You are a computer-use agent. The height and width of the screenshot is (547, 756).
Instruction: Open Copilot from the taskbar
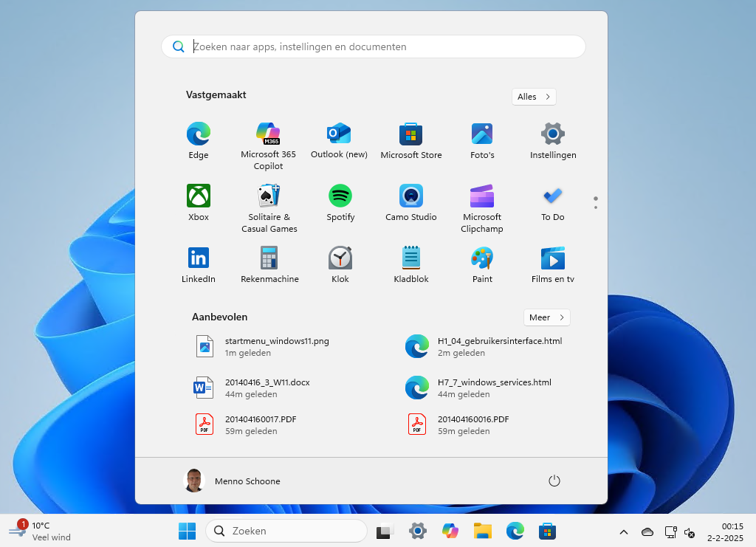(450, 531)
